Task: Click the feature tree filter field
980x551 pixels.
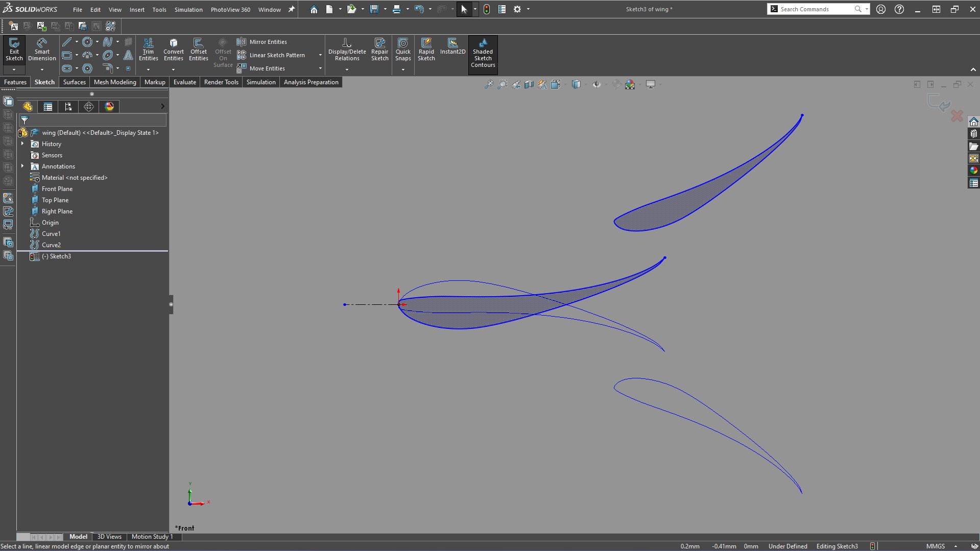Action: (x=92, y=121)
